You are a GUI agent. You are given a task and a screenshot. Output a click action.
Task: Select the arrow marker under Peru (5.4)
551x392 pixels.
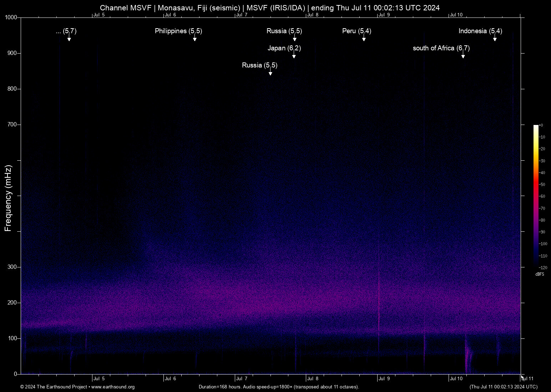click(x=364, y=39)
